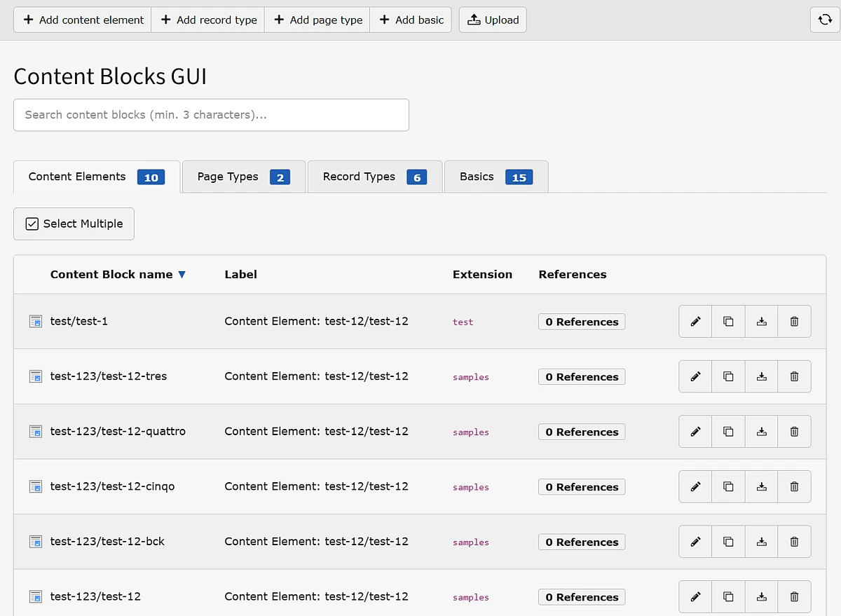Image resolution: width=841 pixels, height=616 pixels.
Task: Enable Select Multiple mode
Action: pyautogui.click(x=74, y=224)
